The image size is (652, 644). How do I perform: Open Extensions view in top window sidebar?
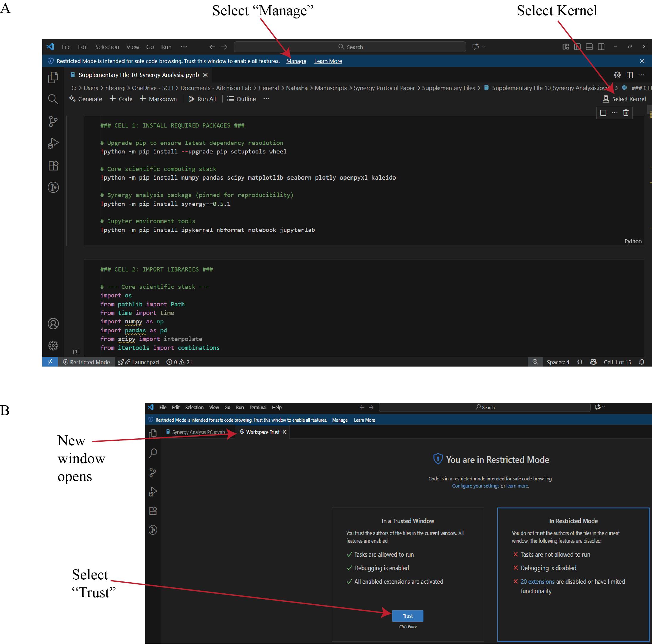[53, 165]
